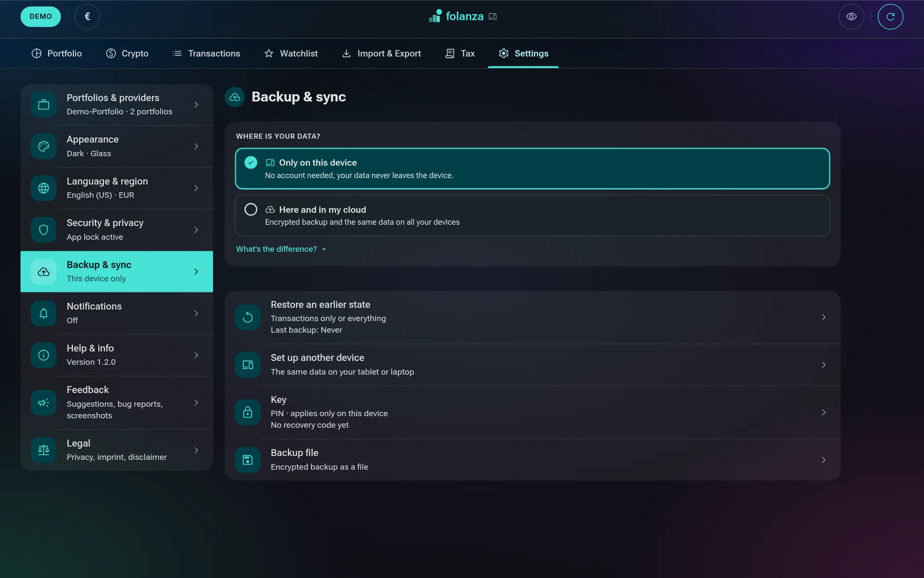Click the Backup & sync cloud icon in sidebar
The width and height of the screenshot is (924, 578).
(44, 272)
